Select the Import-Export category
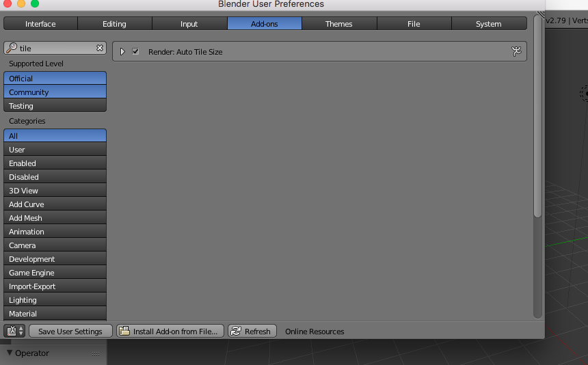 [55, 286]
